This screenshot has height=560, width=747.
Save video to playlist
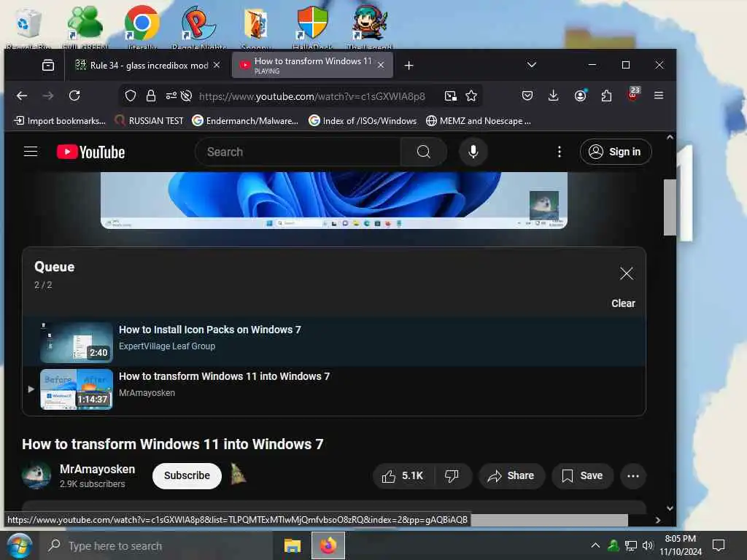582,475
